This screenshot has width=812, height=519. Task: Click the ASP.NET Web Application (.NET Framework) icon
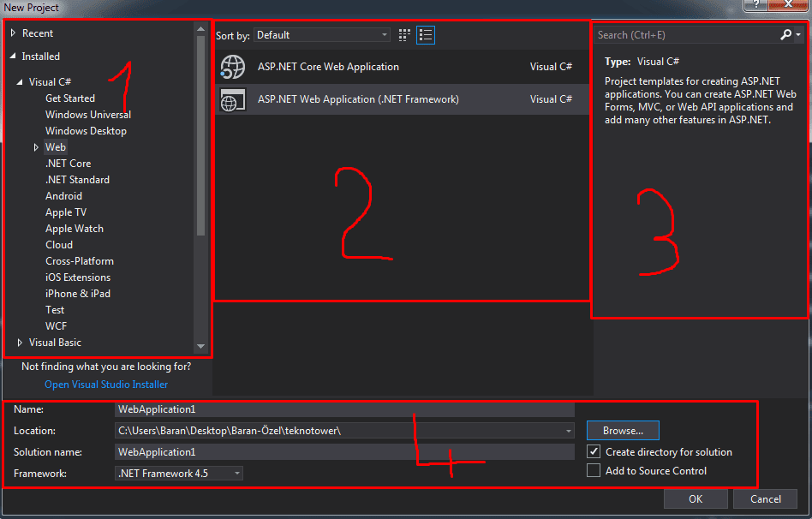tap(232, 99)
